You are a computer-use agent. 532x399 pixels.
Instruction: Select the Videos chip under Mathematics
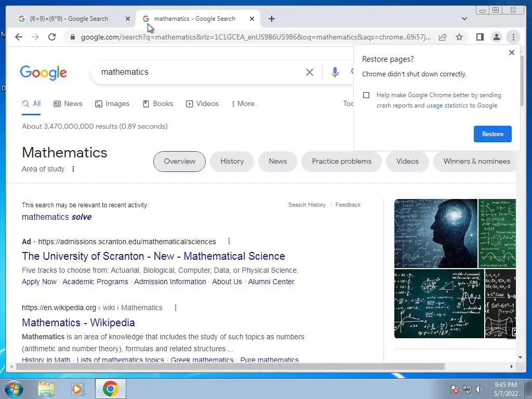pos(407,162)
